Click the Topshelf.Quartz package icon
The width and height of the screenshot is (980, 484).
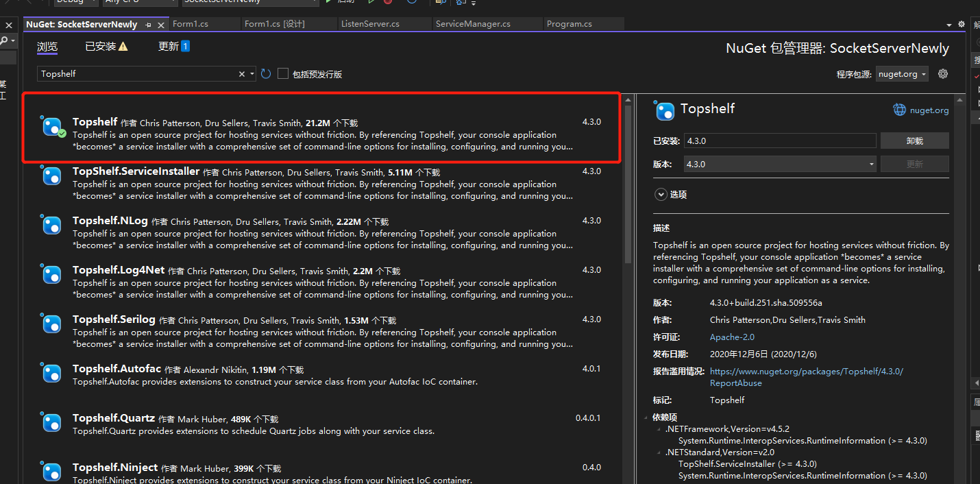click(x=51, y=423)
